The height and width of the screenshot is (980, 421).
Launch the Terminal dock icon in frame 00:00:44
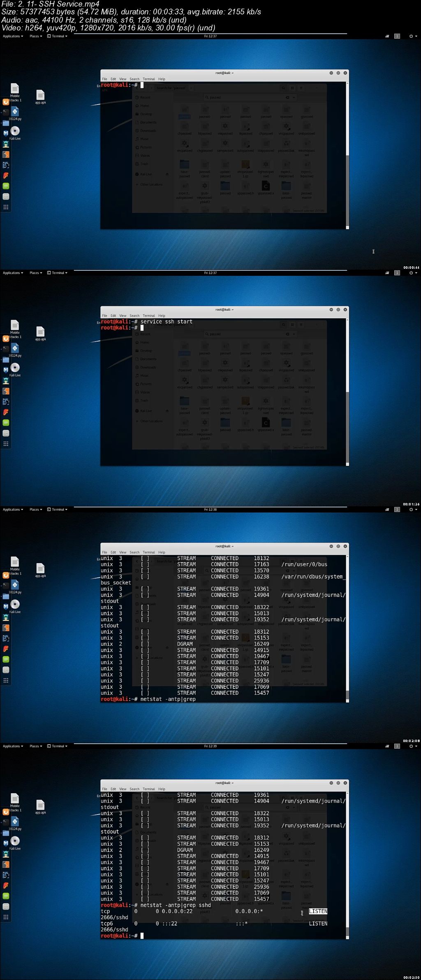[6, 112]
